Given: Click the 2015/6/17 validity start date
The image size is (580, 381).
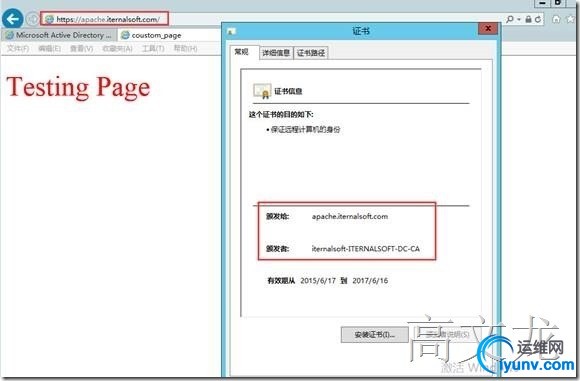Looking at the screenshot, I should click(318, 281).
